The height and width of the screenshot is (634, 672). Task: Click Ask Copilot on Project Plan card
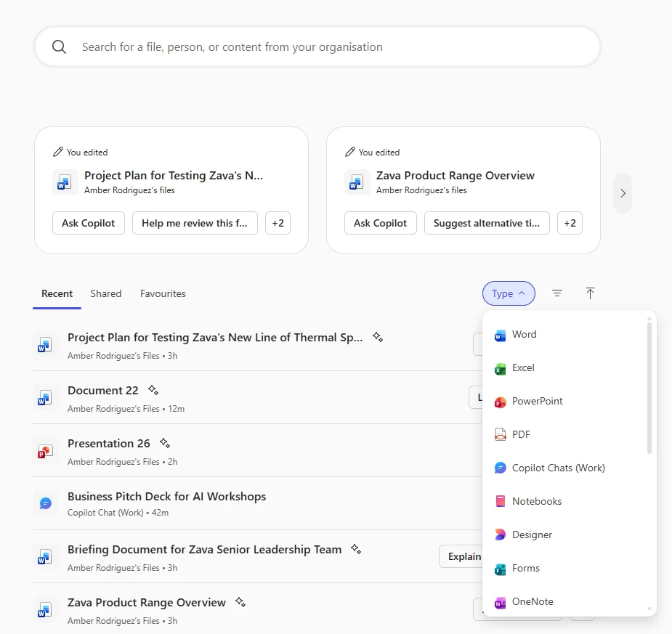[89, 223]
